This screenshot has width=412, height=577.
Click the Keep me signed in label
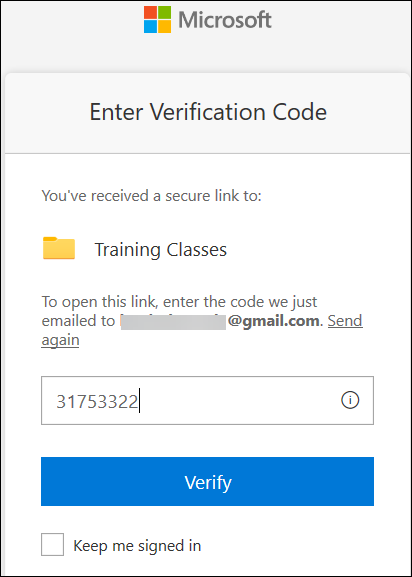coord(137,545)
